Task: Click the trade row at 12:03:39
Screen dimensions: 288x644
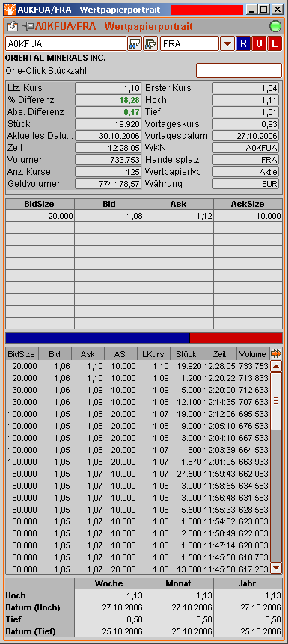Action: pyautogui.click(x=138, y=450)
